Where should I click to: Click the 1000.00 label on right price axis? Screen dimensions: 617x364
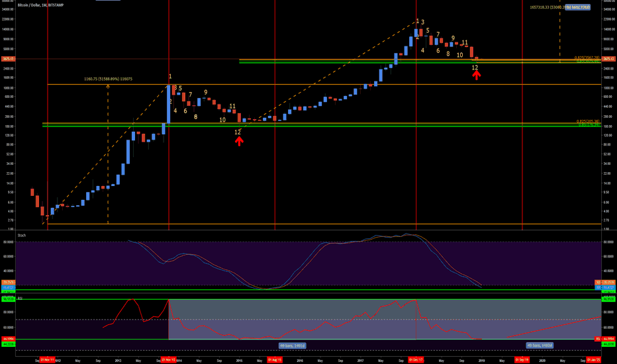coord(609,88)
